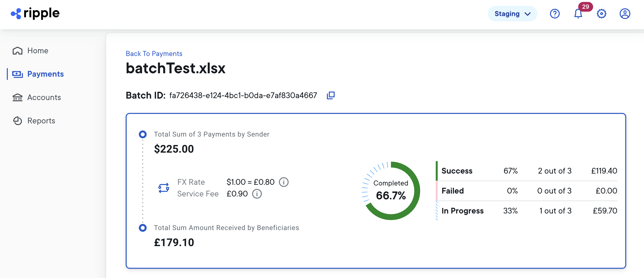Open the Staging environment dropdown
Image resolution: width=644 pixels, height=278 pixels.
point(512,14)
